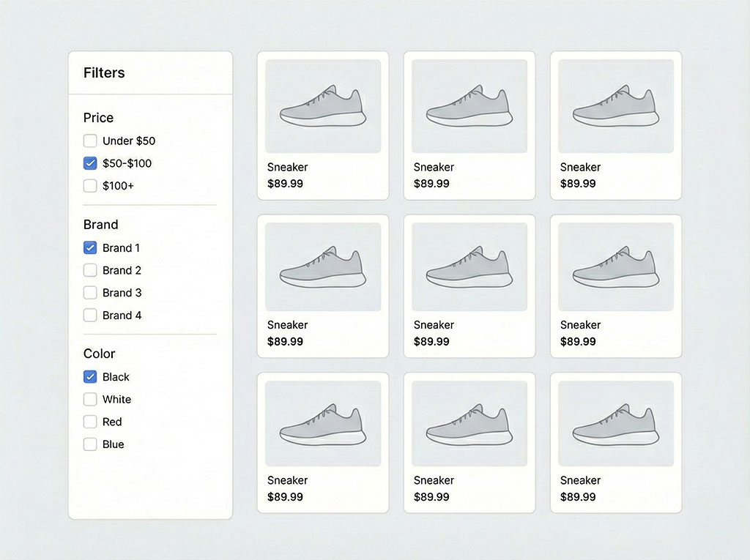Enable the 'Brand 4' filter
Viewport: 750px width, 560px height.
[x=90, y=316]
